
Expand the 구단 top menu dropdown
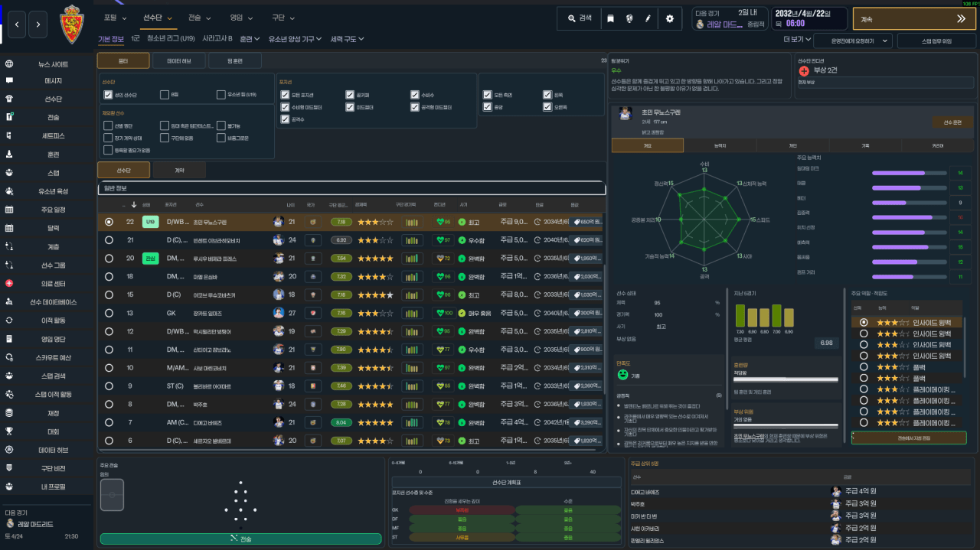283,17
